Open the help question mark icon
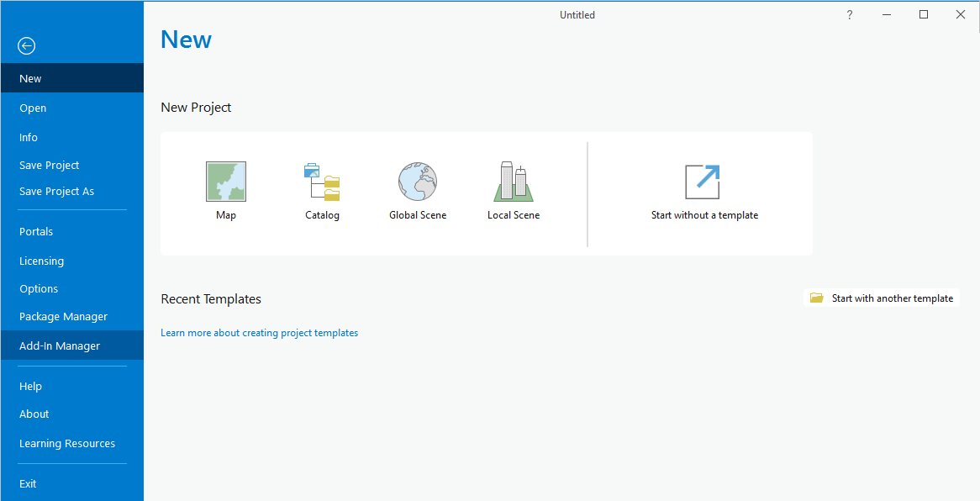The image size is (980, 501). coord(850,15)
